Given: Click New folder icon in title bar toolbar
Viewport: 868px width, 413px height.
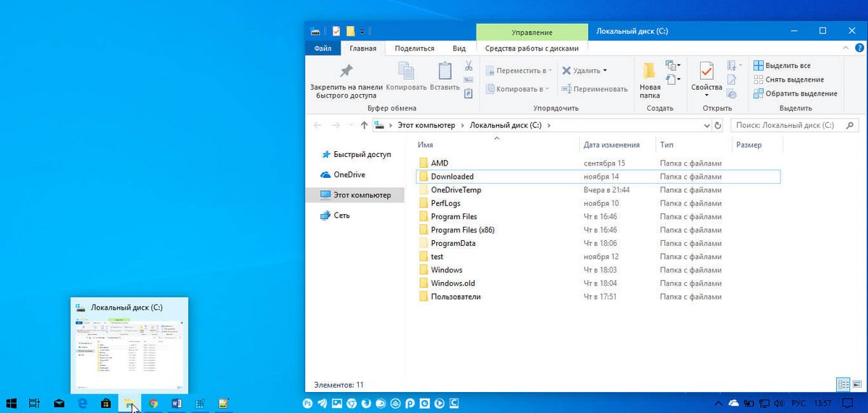Looking at the screenshot, I should 350,31.
